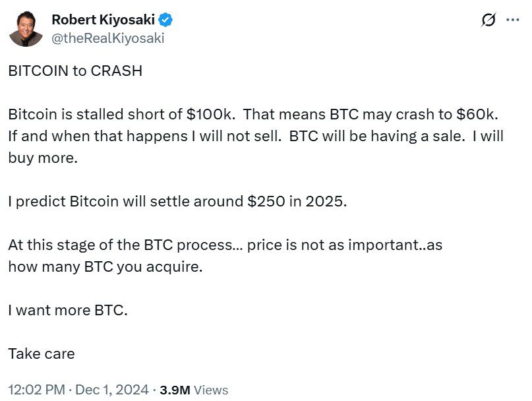Click the Robert Kiyosaki display name

pyautogui.click(x=103, y=20)
